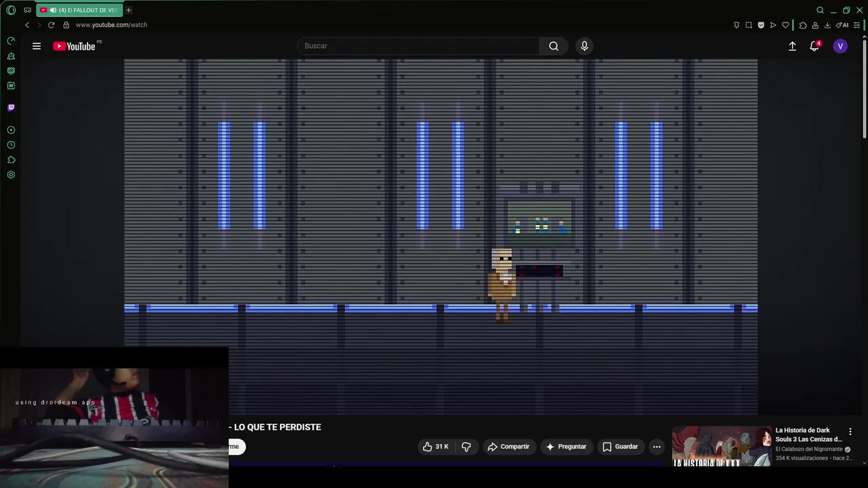Image resolution: width=868 pixels, height=488 pixels.
Task: Open more actions three-dot menu under video
Action: (x=656, y=447)
